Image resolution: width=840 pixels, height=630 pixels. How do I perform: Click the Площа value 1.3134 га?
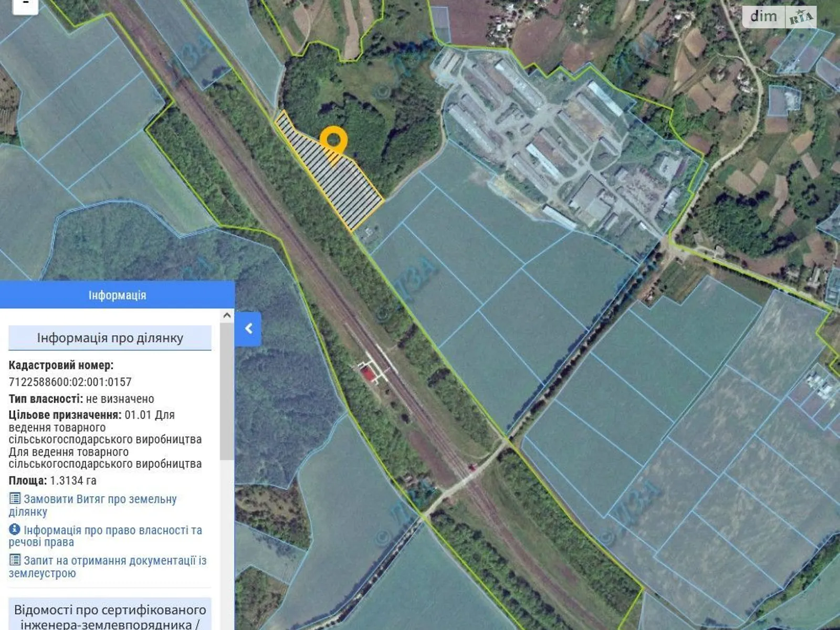pos(73,481)
